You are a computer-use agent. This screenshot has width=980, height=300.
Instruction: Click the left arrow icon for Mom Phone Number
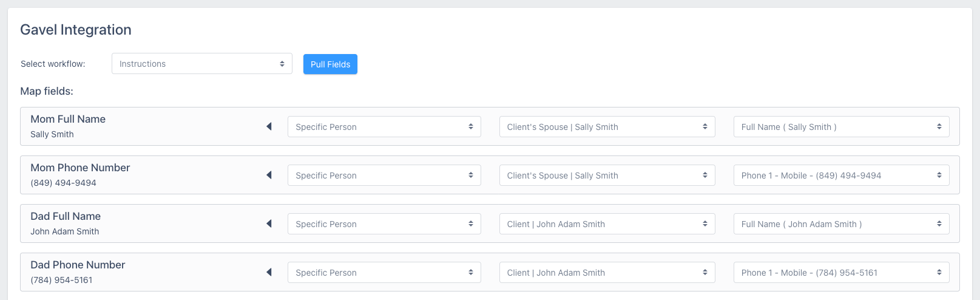point(269,175)
